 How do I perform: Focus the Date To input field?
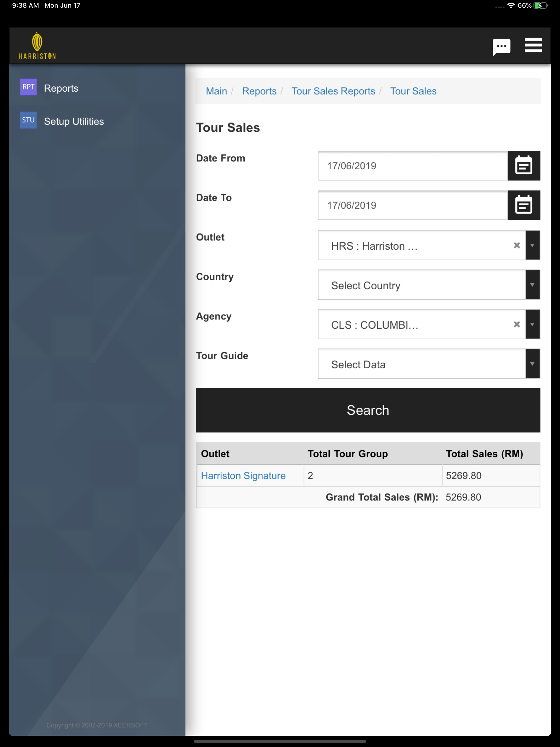[x=413, y=205]
